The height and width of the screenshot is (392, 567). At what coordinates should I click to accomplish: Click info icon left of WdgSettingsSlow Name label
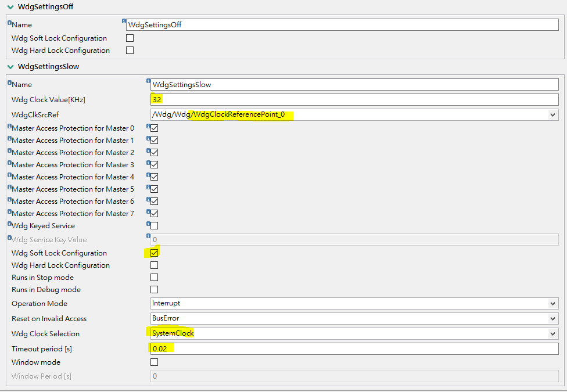[x=9, y=82]
